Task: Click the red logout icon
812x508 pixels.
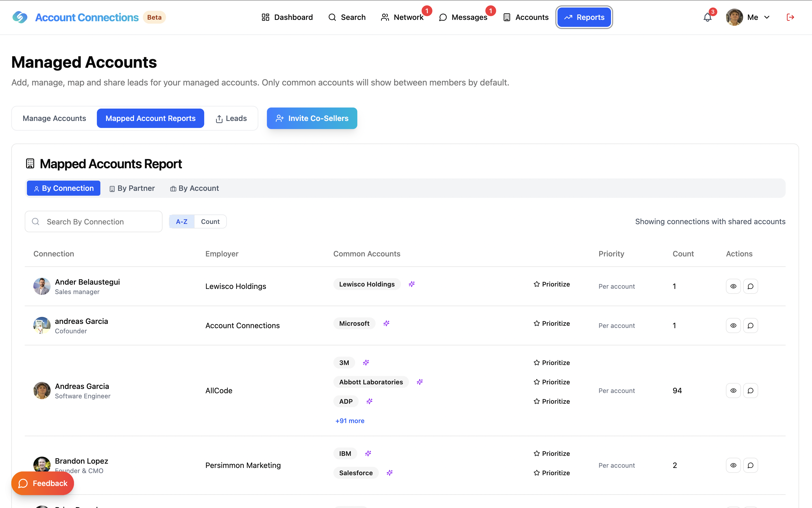Action: pyautogui.click(x=790, y=17)
